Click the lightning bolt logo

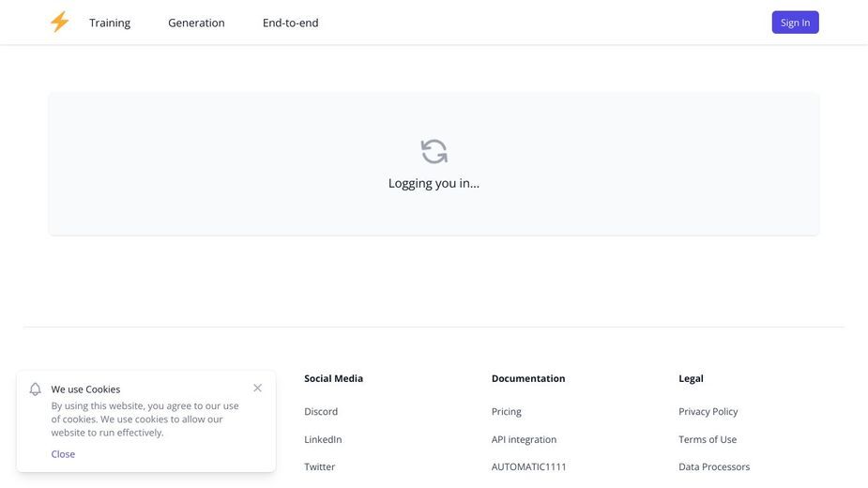(60, 23)
